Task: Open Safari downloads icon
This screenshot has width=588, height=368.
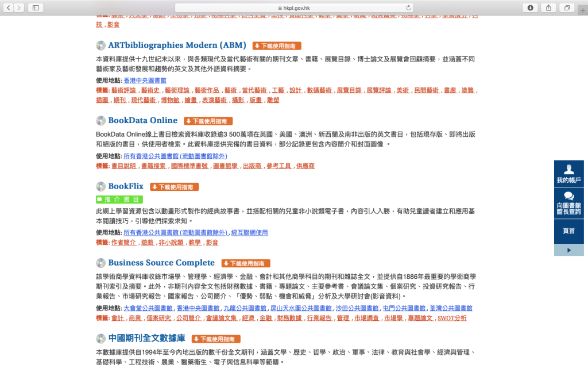Action: point(529,7)
